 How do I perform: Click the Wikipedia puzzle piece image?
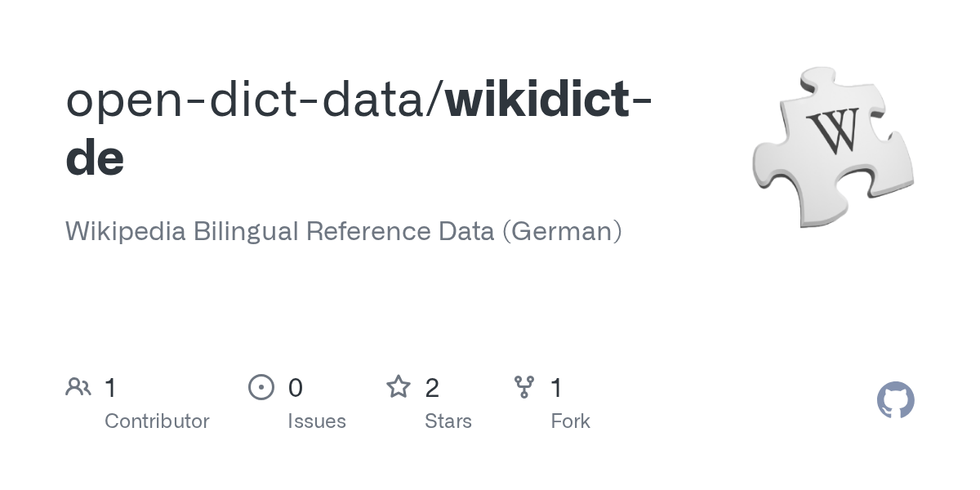(x=833, y=147)
